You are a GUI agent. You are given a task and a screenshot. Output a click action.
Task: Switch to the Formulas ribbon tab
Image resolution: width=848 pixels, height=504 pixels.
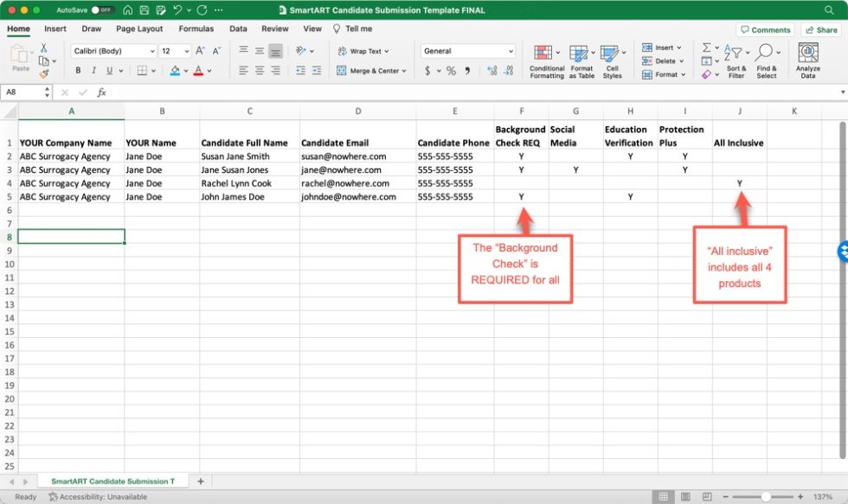pyautogui.click(x=196, y=29)
